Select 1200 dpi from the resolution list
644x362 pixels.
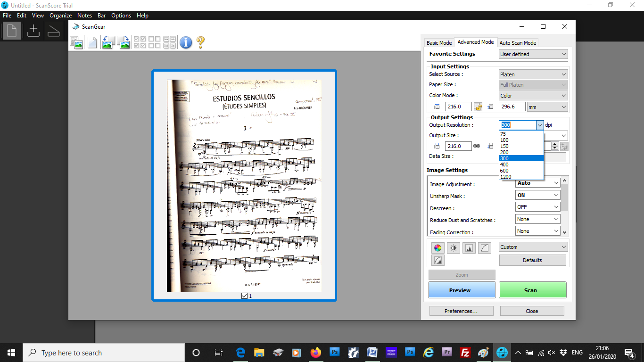(521, 177)
